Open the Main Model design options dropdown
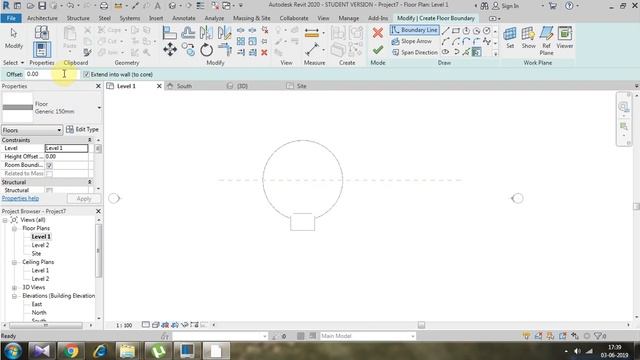Image resolution: width=640 pixels, height=360 pixels. pos(368,336)
